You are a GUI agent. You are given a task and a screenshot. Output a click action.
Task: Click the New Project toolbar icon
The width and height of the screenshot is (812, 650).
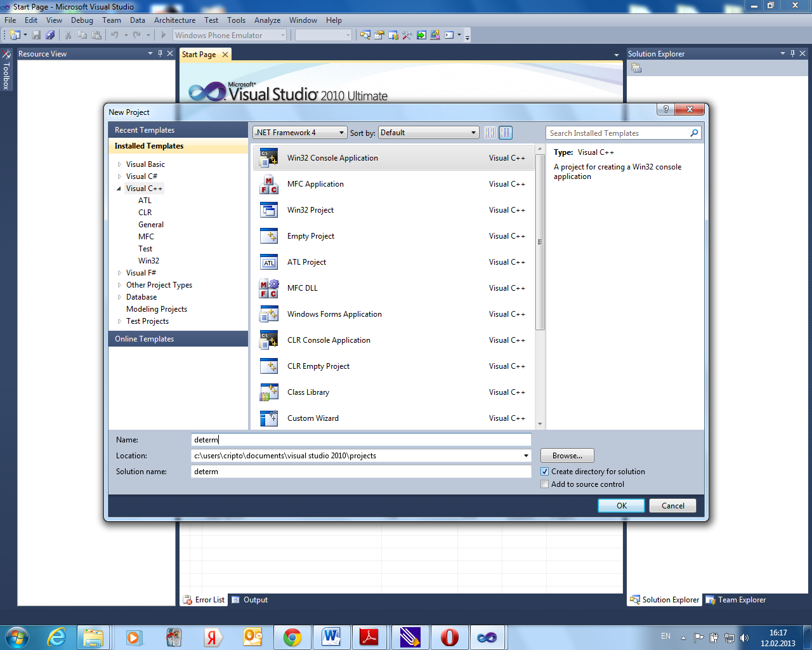(15, 36)
